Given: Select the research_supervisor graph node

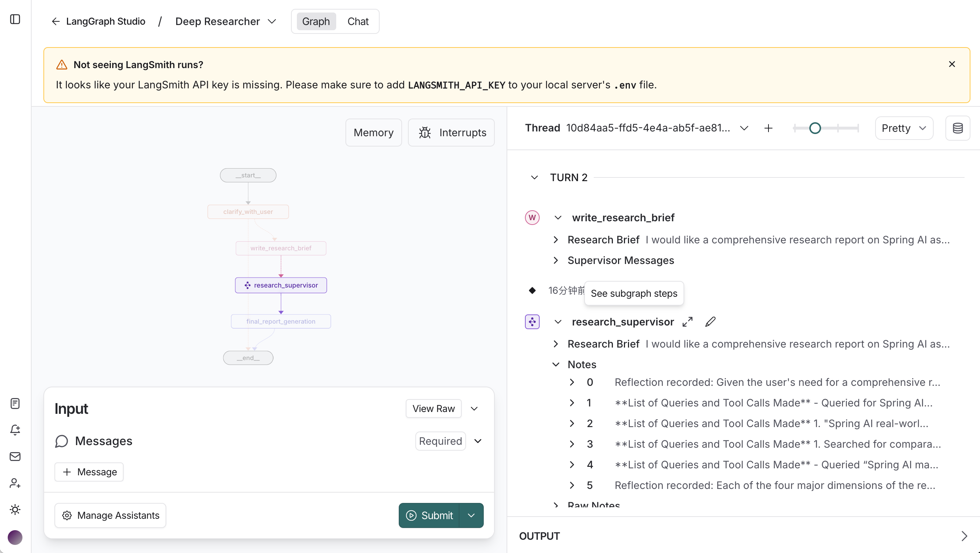Looking at the screenshot, I should [281, 285].
